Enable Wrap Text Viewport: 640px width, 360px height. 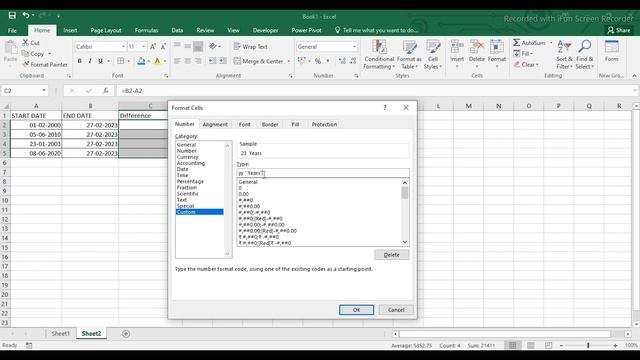click(x=251, y=47)
